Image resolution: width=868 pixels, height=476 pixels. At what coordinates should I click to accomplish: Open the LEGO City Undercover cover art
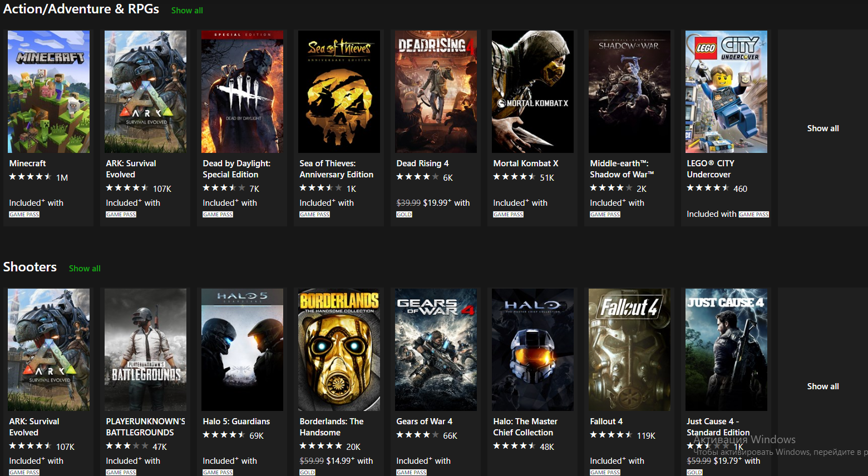[726, 92]
